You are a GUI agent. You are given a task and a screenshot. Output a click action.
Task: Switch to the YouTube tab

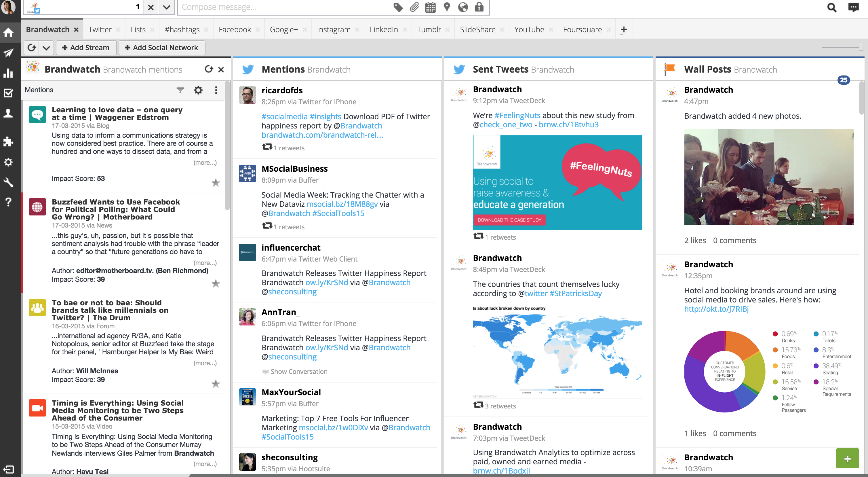(x=529, y=30)
